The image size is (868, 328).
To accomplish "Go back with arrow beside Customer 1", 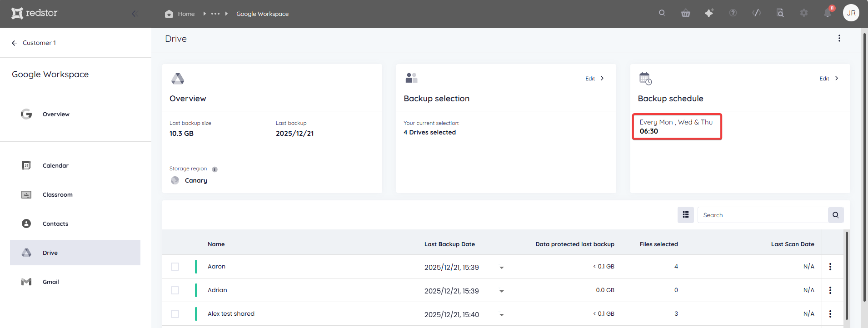I will pyautogui.click(x=14, y=43).
